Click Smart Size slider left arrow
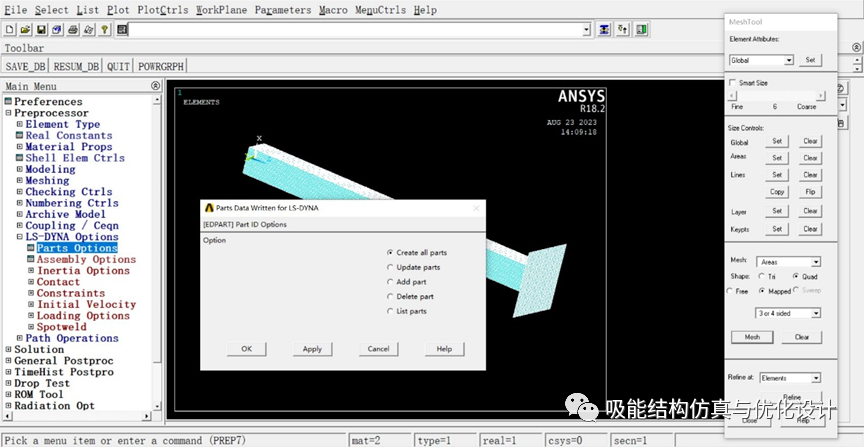Viewport: 864px width, 447px height. [x=732, y=95]
